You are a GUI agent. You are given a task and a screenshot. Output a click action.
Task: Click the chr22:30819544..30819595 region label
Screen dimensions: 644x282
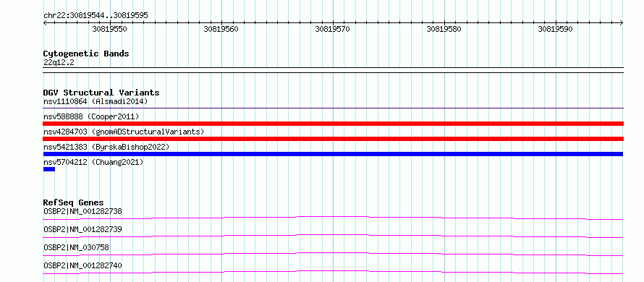click(x=96, y=16)
